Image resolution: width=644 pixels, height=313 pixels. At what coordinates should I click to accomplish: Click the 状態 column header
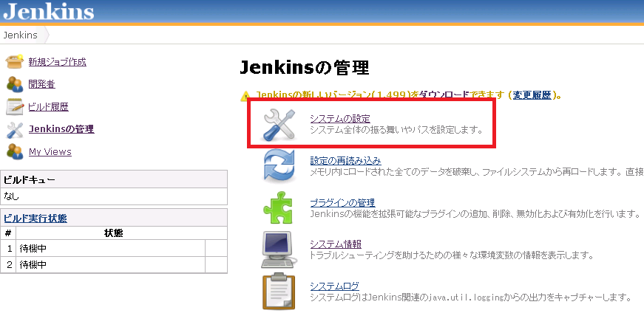(x=114, y=233)
